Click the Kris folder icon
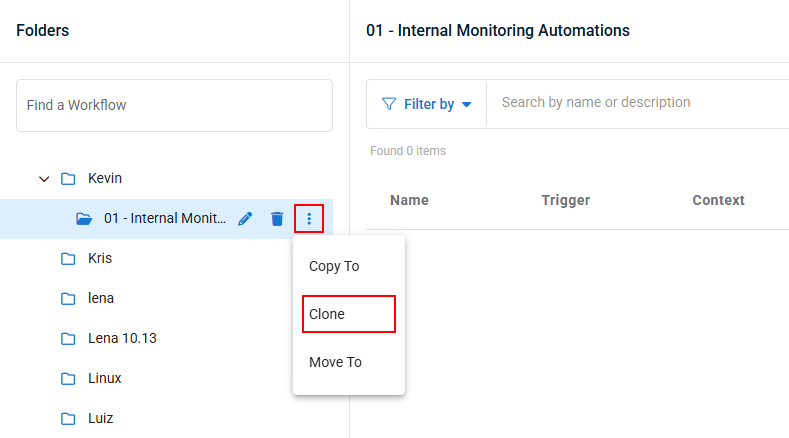The height and width of the screenshot is (438, 789). coord(68,259)
